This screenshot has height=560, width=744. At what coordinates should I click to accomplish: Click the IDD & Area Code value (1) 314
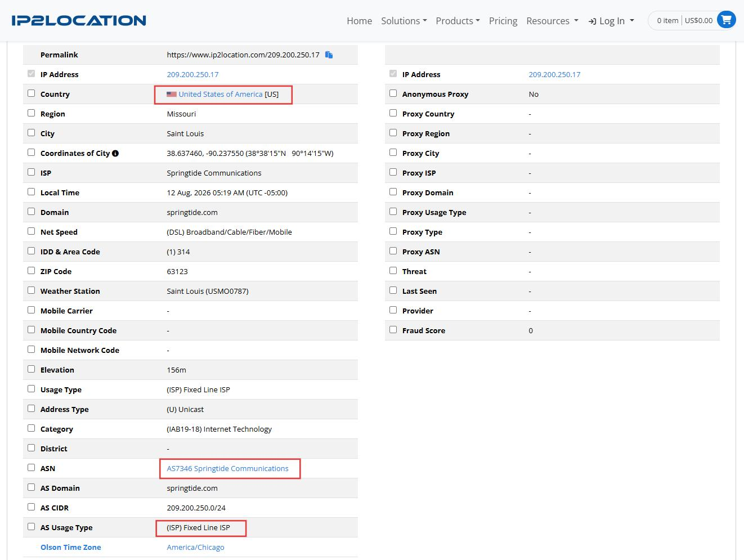click(x=178, y=252)
